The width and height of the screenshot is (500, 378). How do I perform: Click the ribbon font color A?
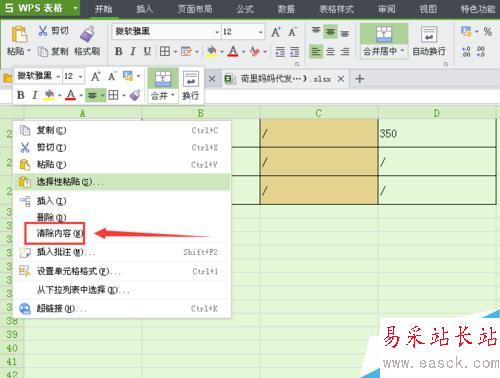pyautogui.click(x=233, y=51)
